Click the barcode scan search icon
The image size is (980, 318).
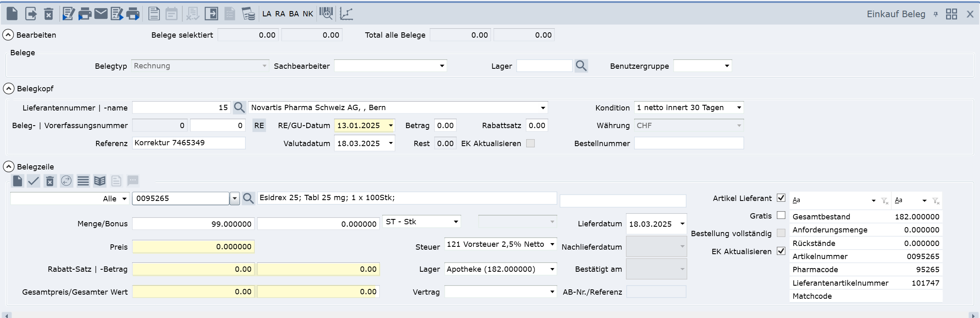(x=326, y=14)
